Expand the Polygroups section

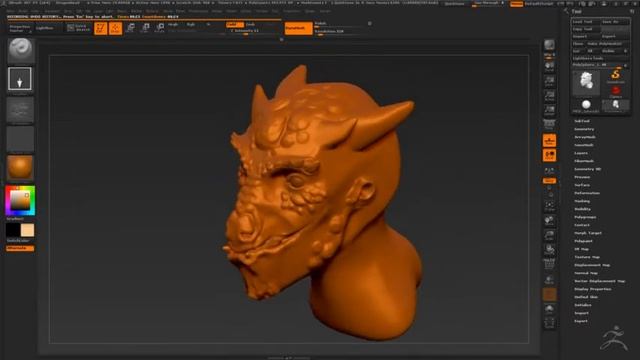click(x=585, y=217)
